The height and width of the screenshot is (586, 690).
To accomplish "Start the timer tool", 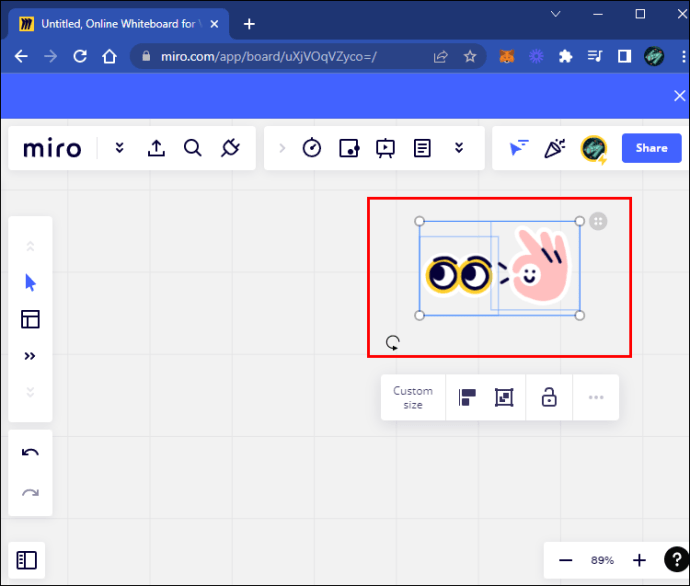I will [x=312, y=148].
